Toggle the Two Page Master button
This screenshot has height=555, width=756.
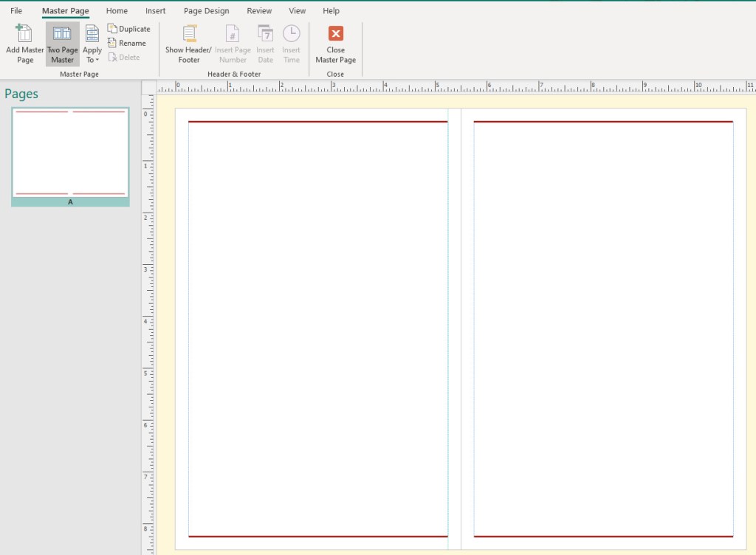pos(62,44)
